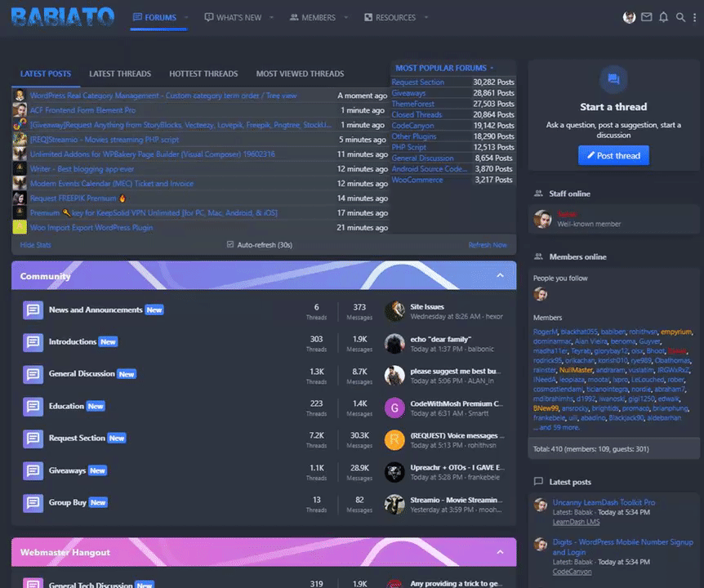Click the followed person avatar under People you follow
This screenshot has height=588, width=704.
[540, 294]
